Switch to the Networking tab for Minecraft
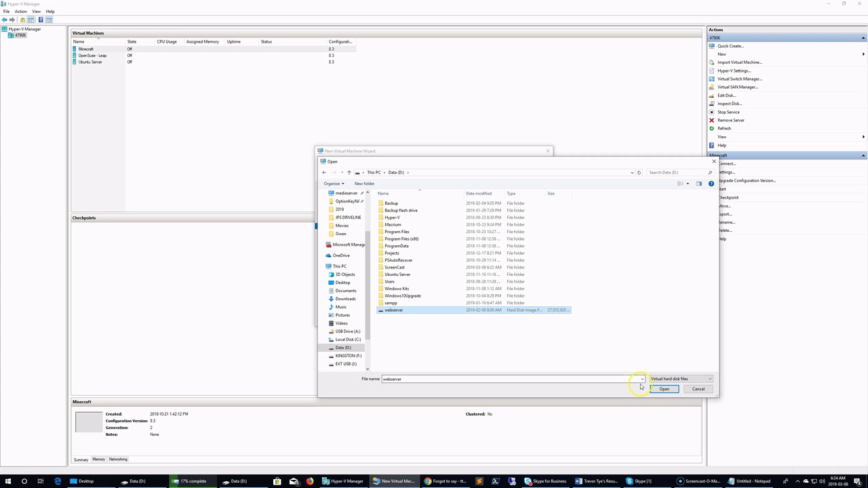 [x=118, y=460]
